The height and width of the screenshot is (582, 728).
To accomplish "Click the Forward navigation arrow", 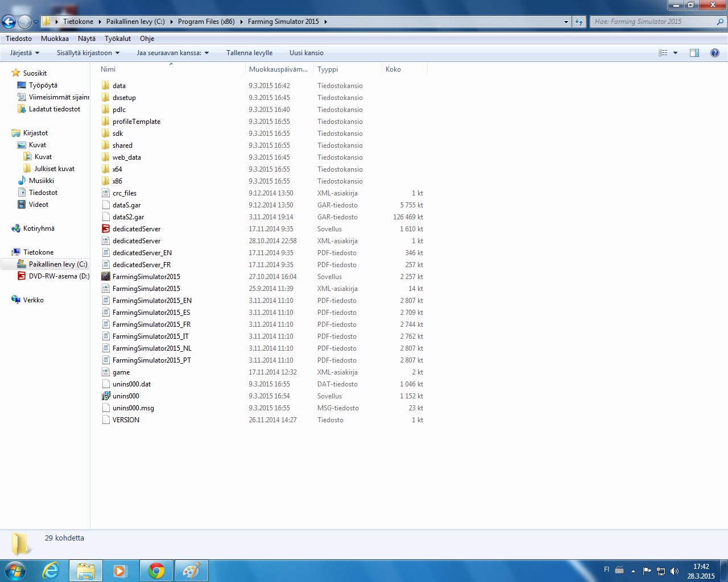I will (x=24, y=22).
